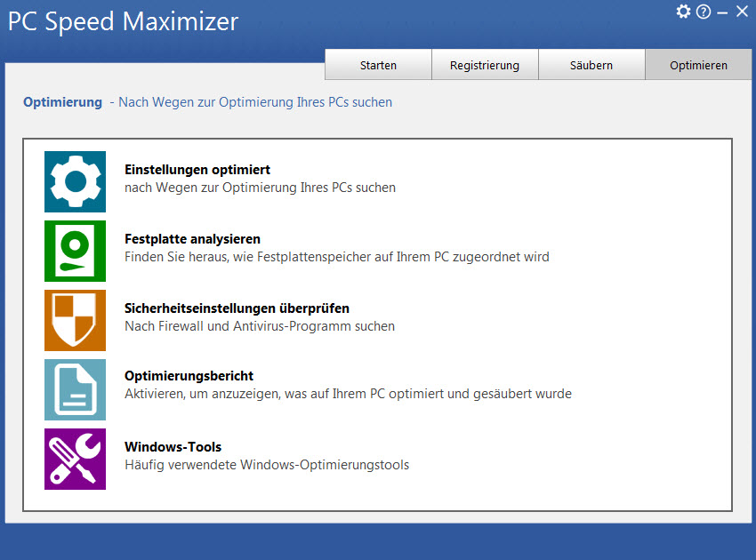756x560 pixels.
Task: Open settings via the title bar gear
Action: click(x=683, y=12)
